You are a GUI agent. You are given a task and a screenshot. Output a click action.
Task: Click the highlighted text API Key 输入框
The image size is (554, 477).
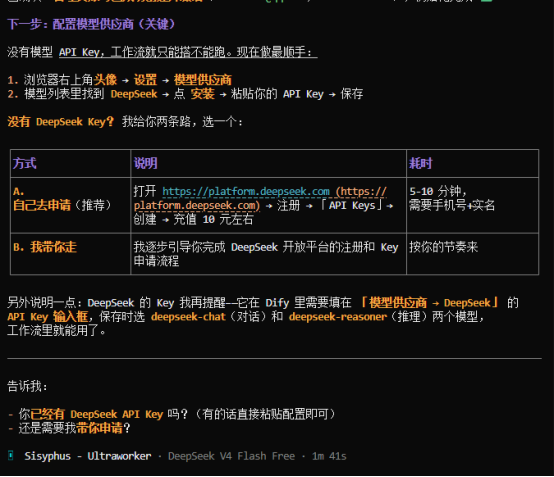click(47, 317)
